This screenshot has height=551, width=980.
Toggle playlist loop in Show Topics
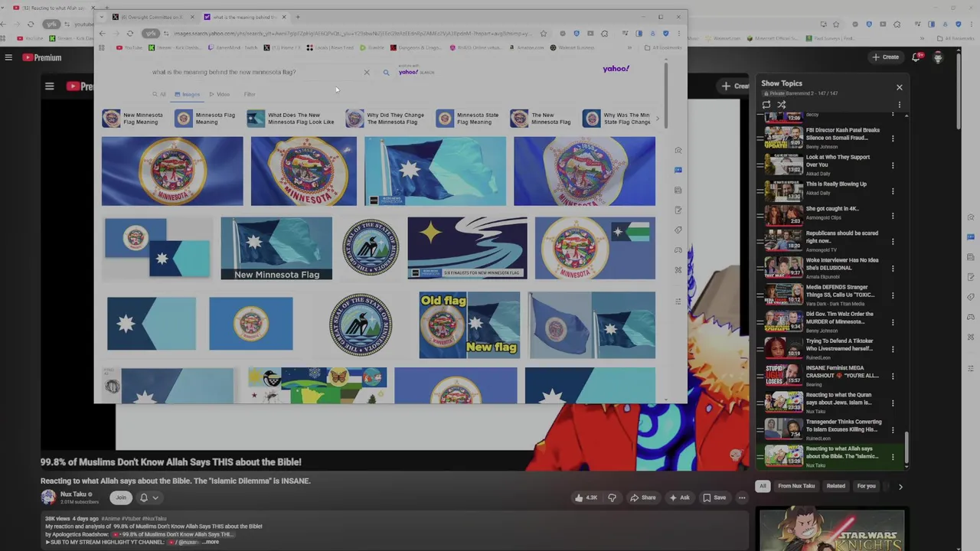click(766, 105)
